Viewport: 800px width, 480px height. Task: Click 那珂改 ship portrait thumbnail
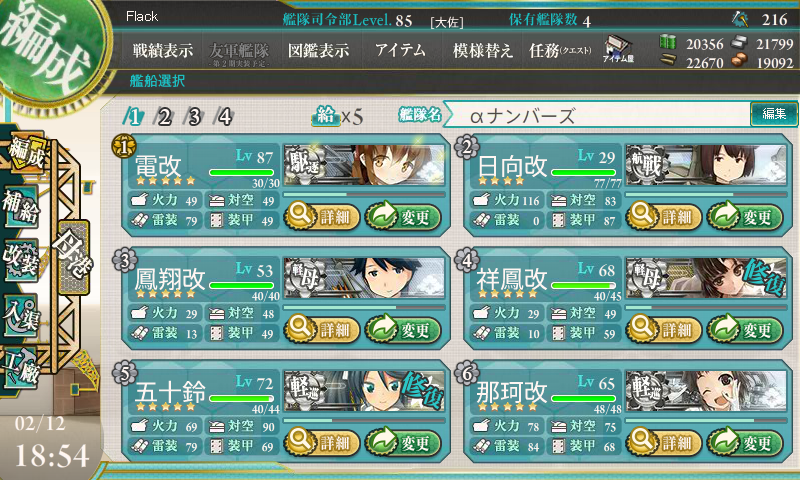coord(706,390)
